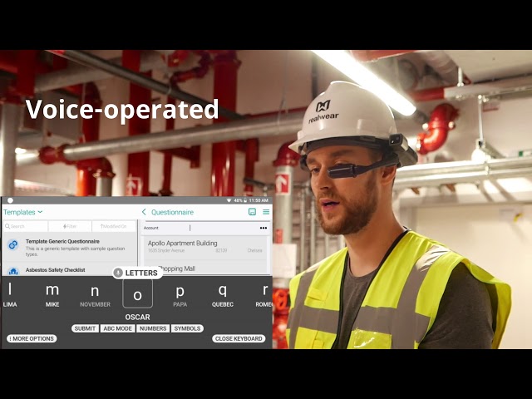This screenshot has height=399, width=532.
Task: Select Apollo Apartment Building account
Action: tap(205, 247)
